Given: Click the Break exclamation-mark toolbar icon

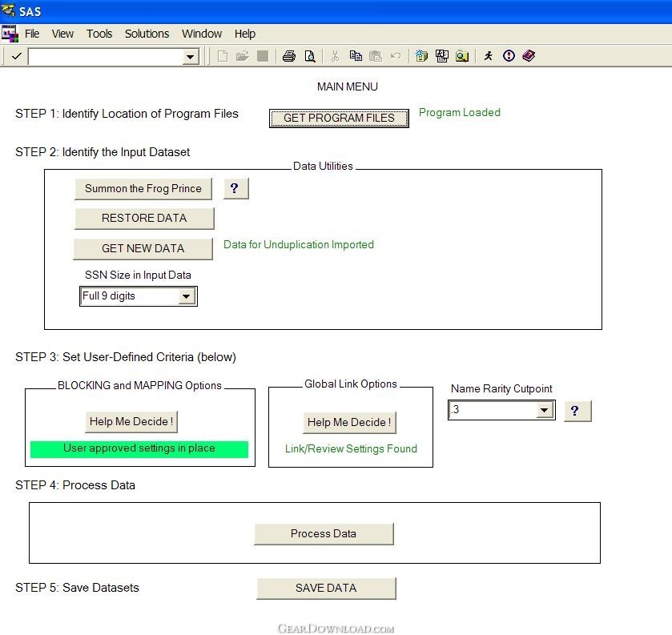Looking at the screenshot, I should pos(509,56).
